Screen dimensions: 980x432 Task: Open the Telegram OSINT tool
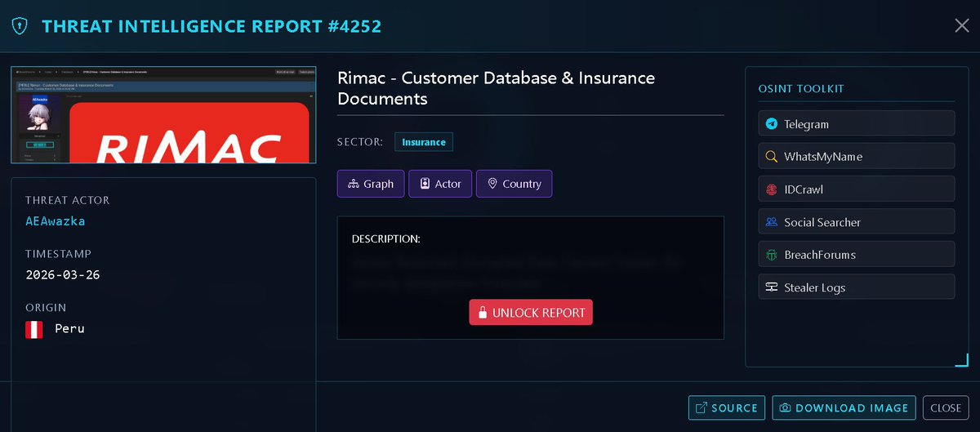pyautogui.click(x=856, y=124)
